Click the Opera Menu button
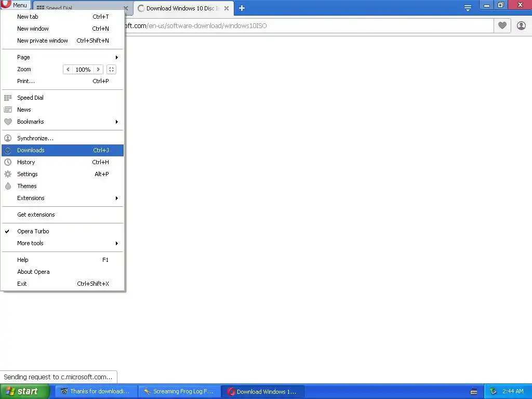This screenshot has width=532, height=399. [x=15, y=5]
